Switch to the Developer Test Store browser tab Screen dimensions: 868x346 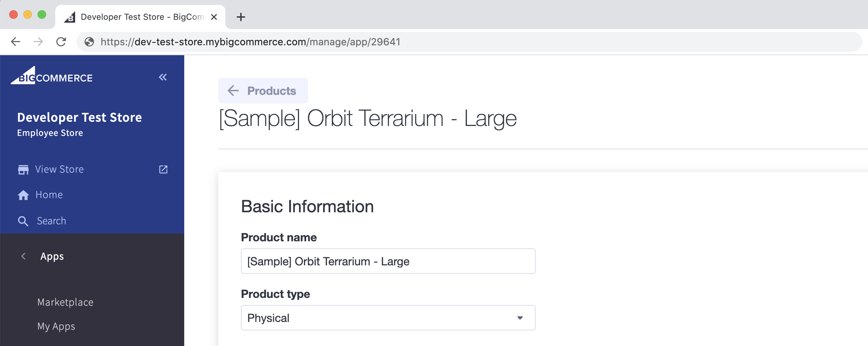[138, 17]
